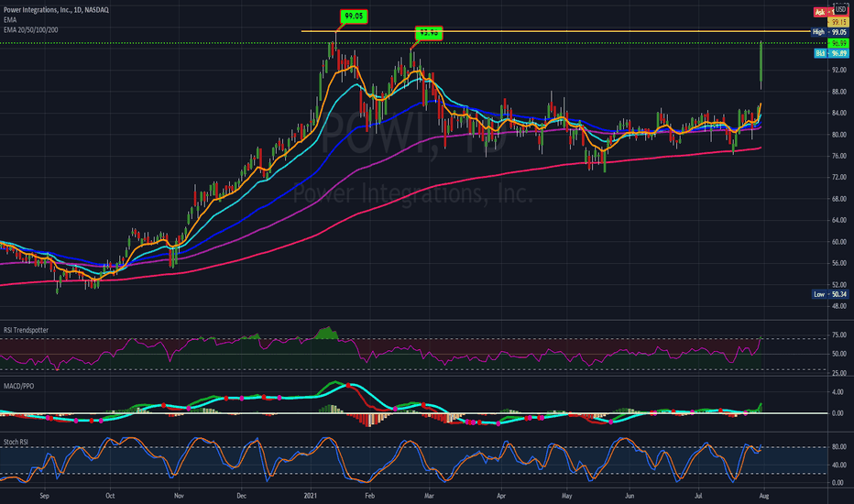Click the Sep label on time axis
854x504 pixels.
pos(45,497)
